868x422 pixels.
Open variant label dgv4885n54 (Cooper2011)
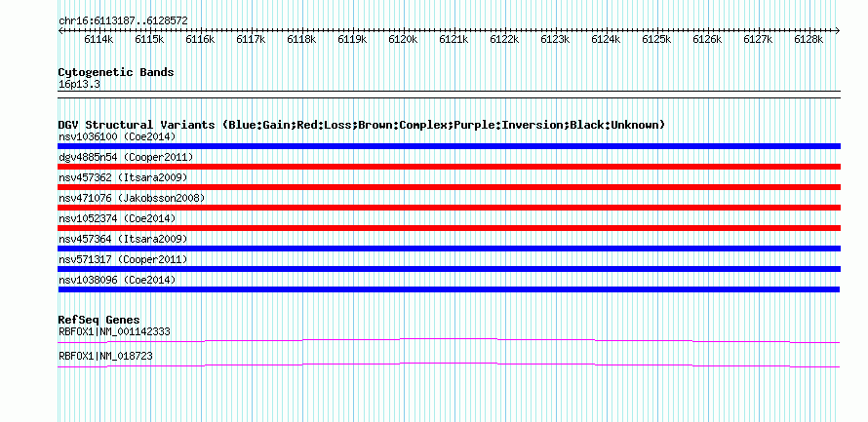coord(126,158)
